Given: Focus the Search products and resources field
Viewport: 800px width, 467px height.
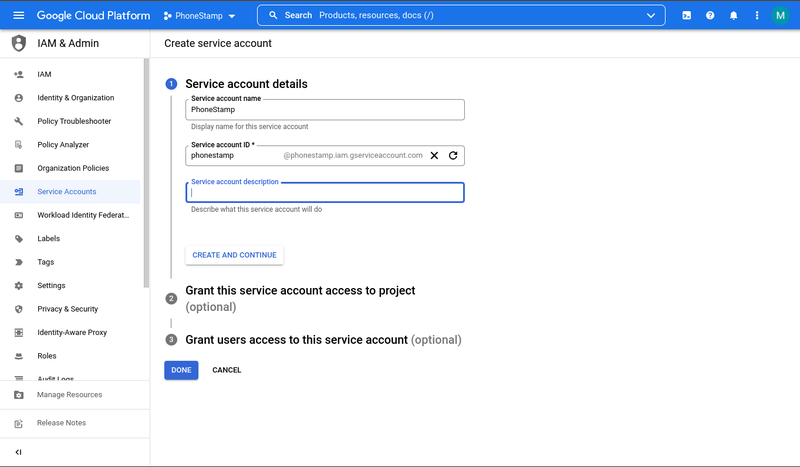Looking at the screenshot, I should (461, 15).
